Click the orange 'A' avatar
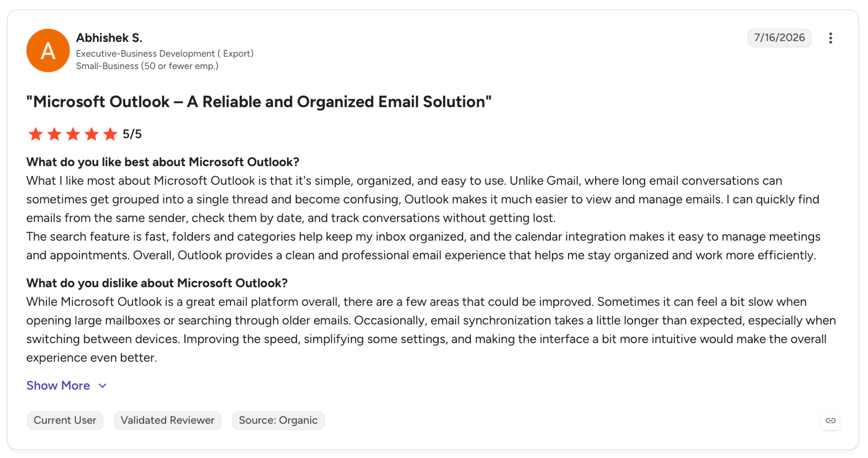Image resolution: width=868 pixels, height=458 pixels. pyautogui.click(x=48, y=50)
